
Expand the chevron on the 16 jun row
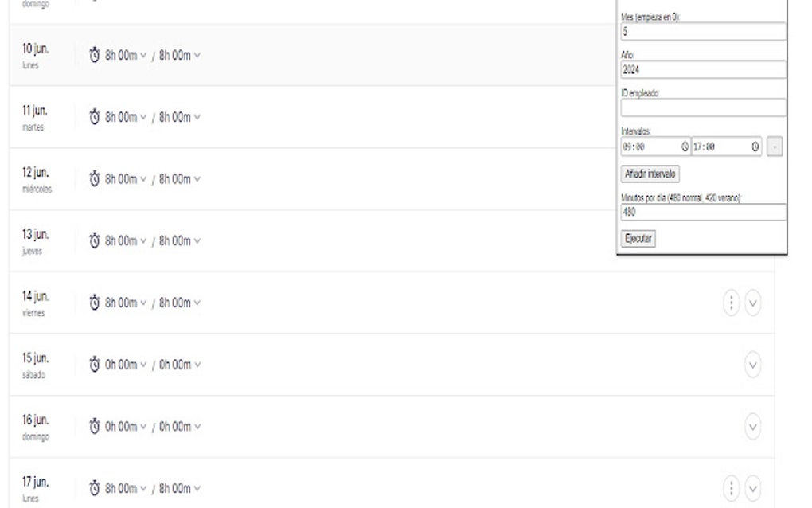752,427
